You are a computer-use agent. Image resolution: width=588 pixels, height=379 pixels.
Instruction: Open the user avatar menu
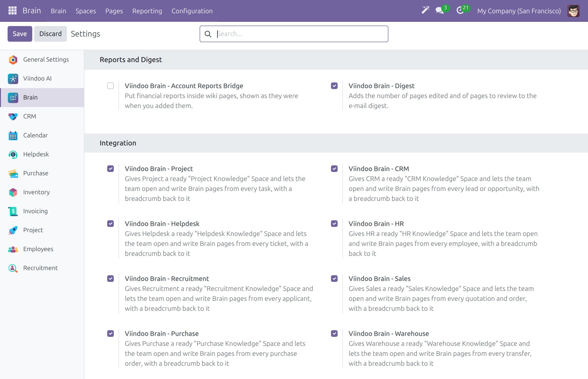tap(573, 11)
